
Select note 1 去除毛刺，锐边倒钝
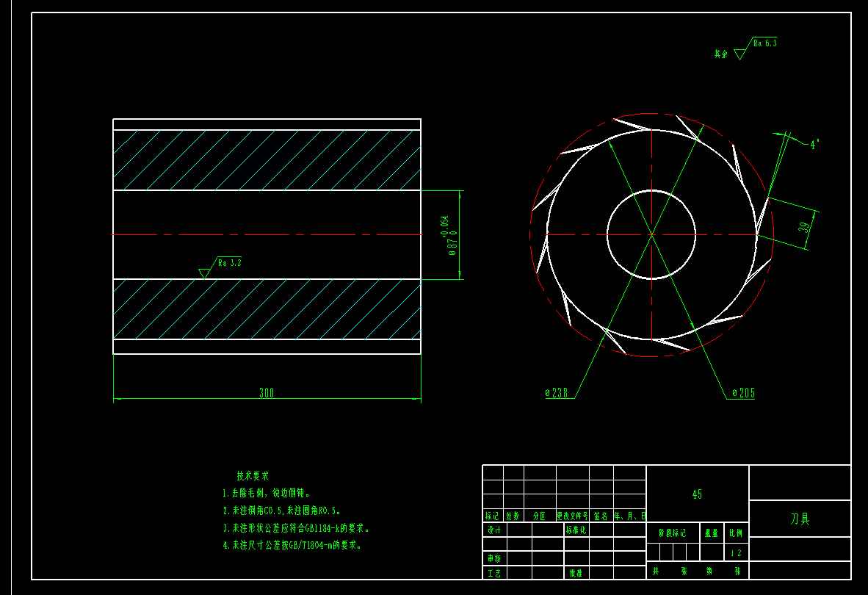267,493
